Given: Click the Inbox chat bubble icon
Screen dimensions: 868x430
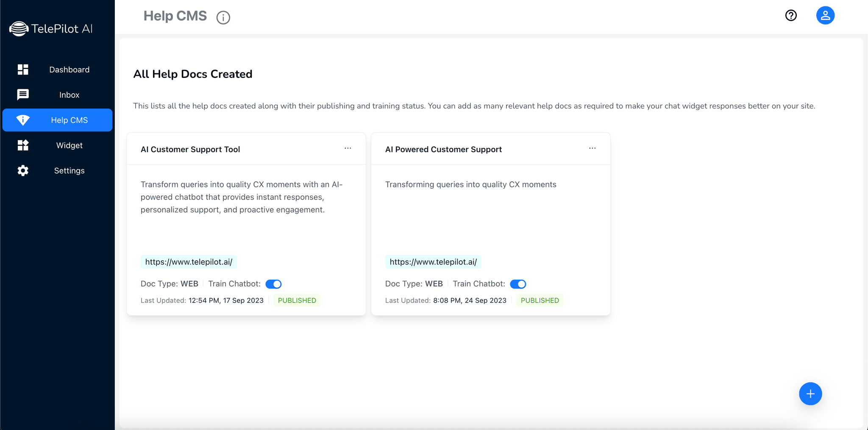Looking at the screenshot, I should (x=23, y=94).
